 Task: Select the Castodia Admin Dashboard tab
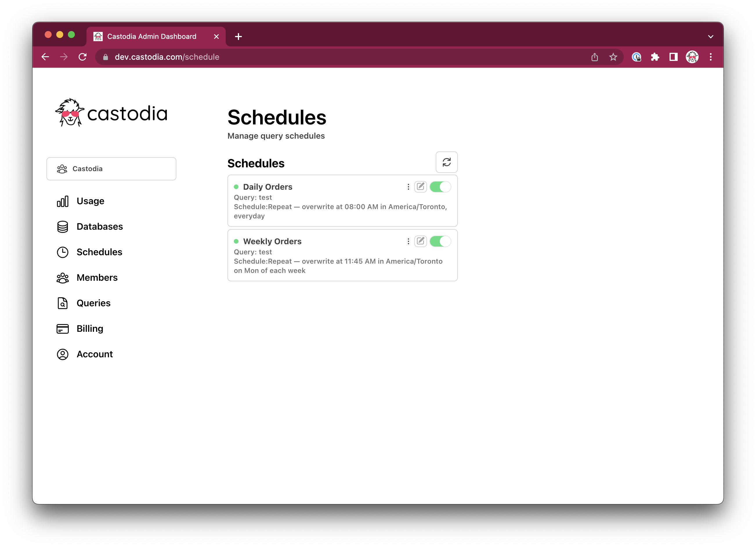click(152, 36)
